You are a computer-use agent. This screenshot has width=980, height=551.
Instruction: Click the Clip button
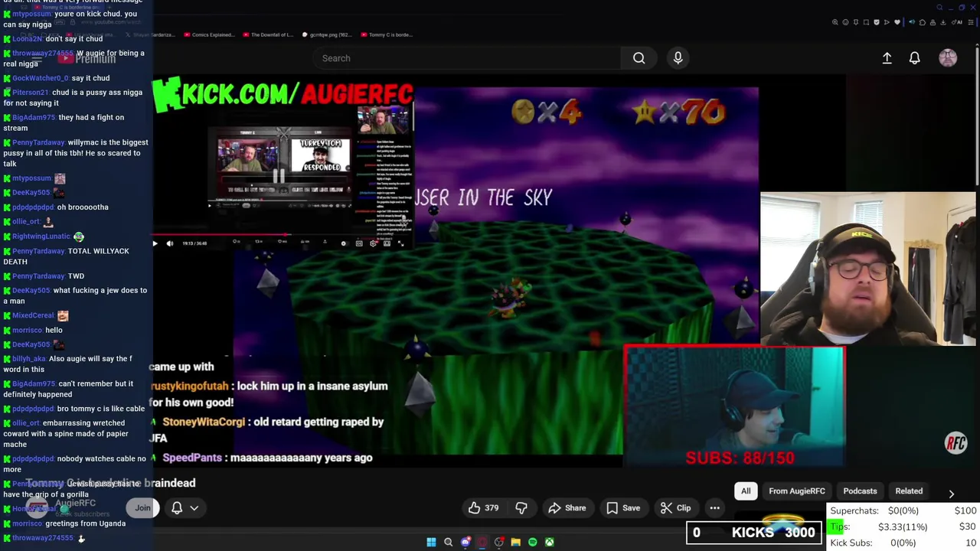click(x=676, y=508)
